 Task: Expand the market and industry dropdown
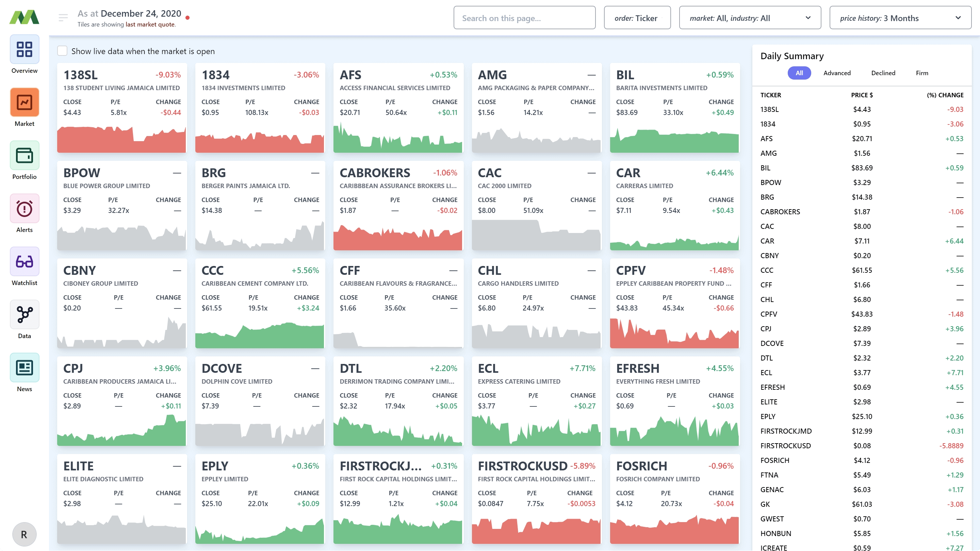pyautogui.click(x=750, y=18)
